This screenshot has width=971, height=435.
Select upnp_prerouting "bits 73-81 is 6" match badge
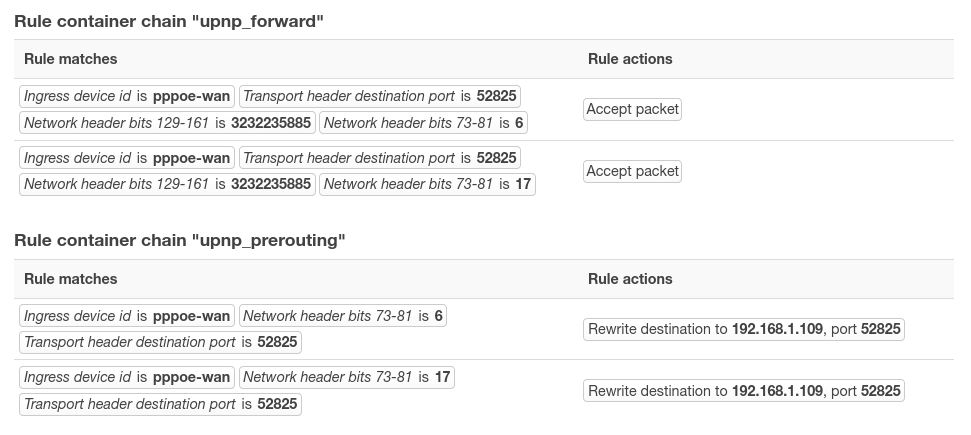[x=343, y=316]
